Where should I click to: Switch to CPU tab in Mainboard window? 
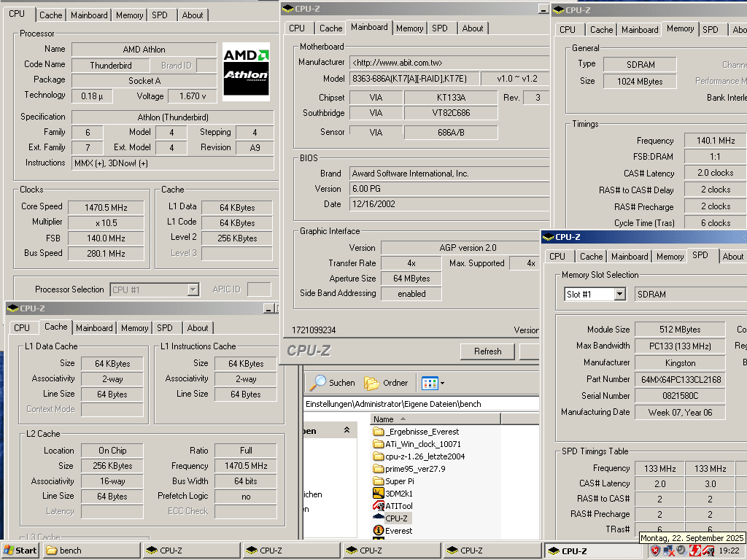pyautogui.click(x=297, y=28)
